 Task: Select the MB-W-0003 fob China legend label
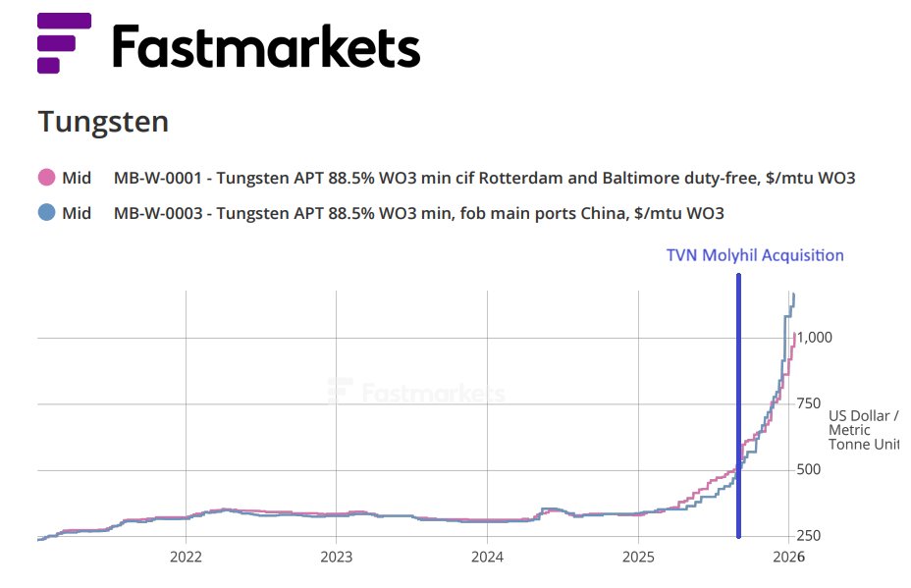[x=418, y=213]
